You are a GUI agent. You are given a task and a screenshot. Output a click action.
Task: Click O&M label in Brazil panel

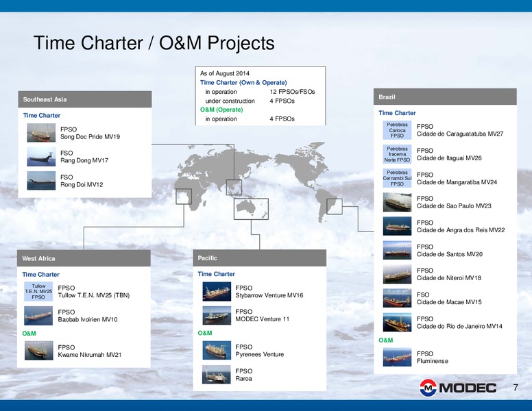386,340
